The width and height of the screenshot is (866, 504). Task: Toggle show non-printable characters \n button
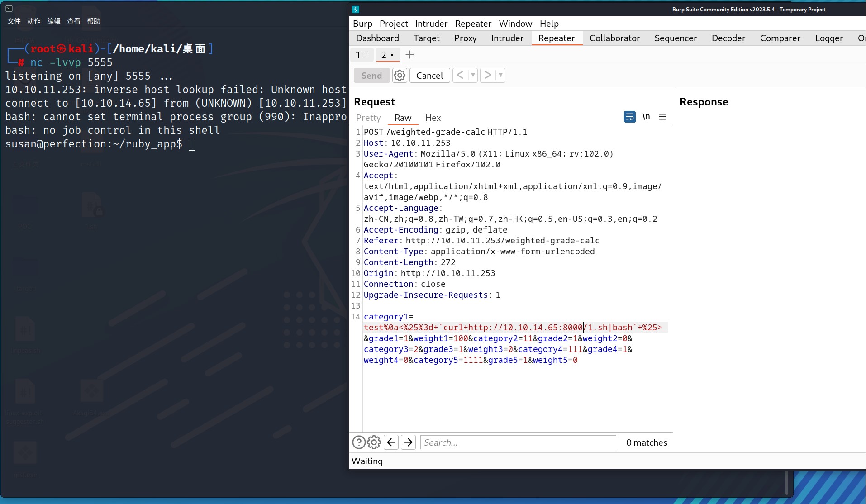pos(646,117)
